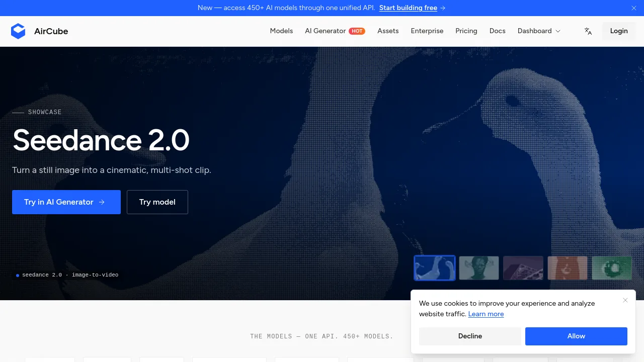Click THE MODELS — ONE API heading
This screenshot has width=644, height=362.
[321, 336]
